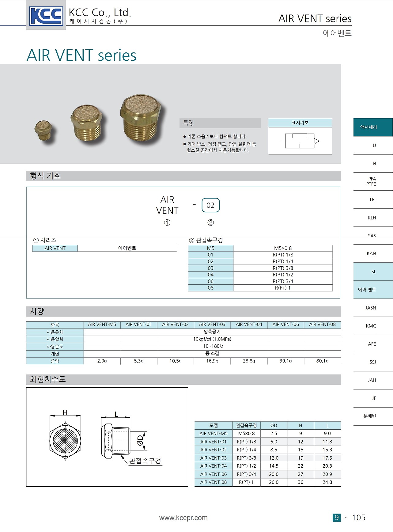The height and width of the screenshot is (532, 393).
Task: Select the 분배변 side tab
Action: pos(373,416)
